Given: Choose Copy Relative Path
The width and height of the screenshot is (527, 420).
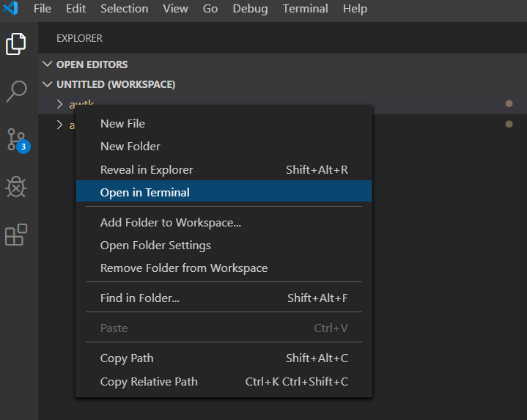Looking at the screenshot, I should 224,382.
